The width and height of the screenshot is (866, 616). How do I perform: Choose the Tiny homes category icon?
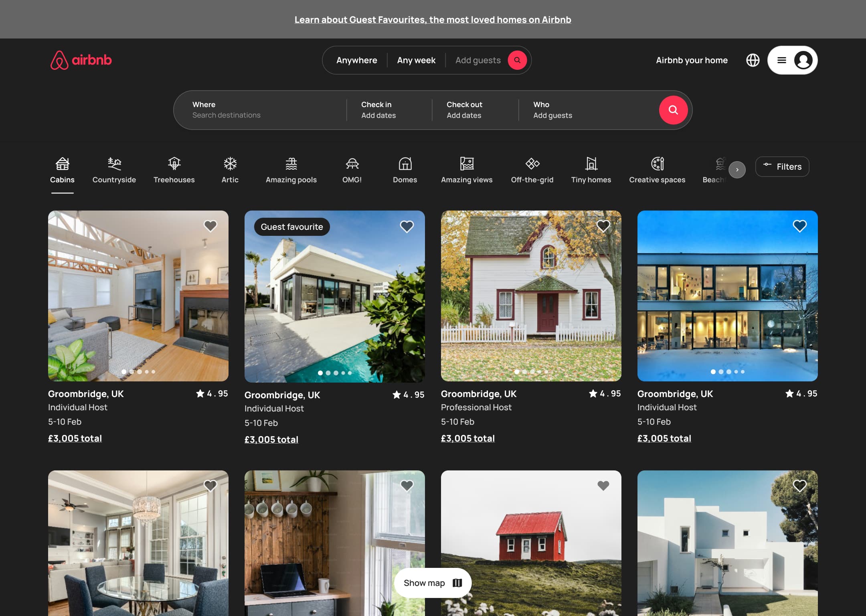coord(591,164)
